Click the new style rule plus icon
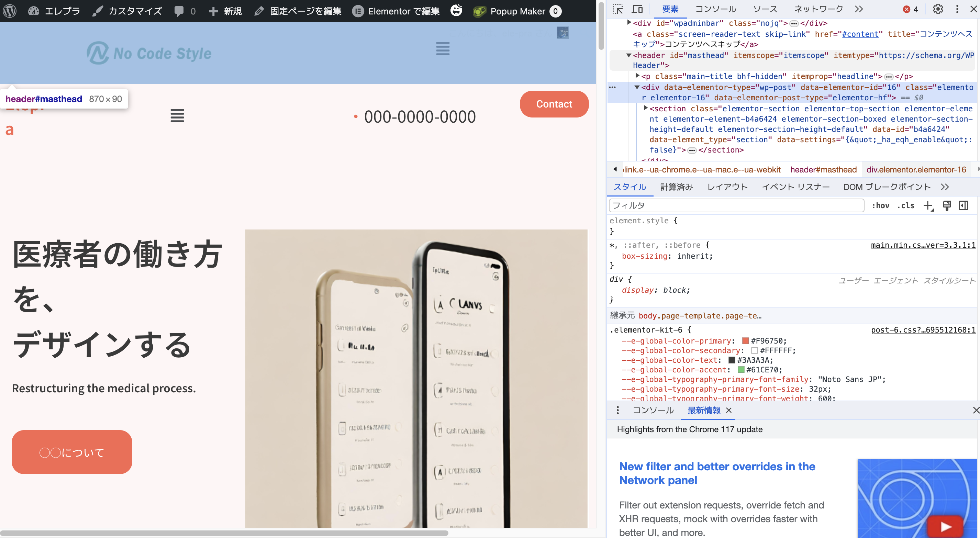This screenshot has height=538, width=980. point(928,206)
